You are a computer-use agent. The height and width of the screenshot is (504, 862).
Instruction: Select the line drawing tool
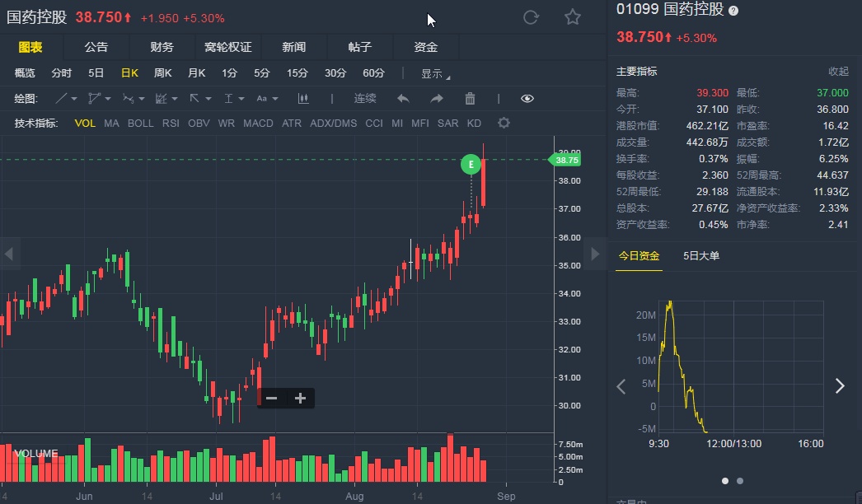click(61, 98)
